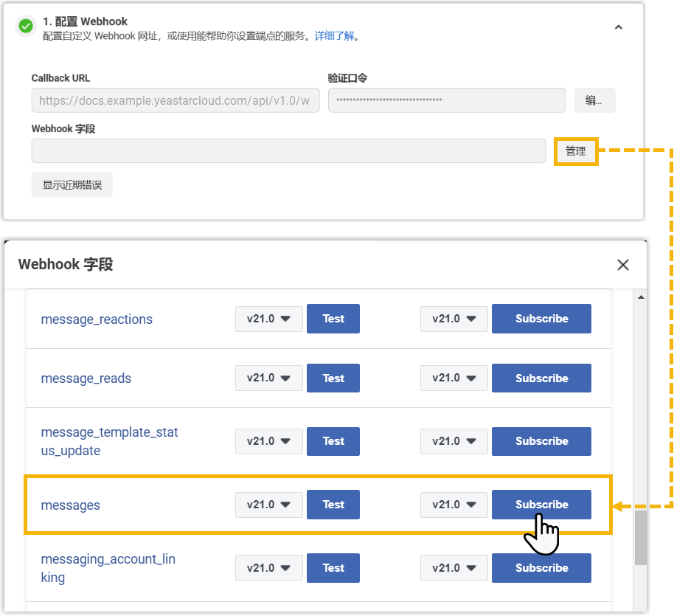
Task: Click the 编辑 button beside the token
Action: 594,100
